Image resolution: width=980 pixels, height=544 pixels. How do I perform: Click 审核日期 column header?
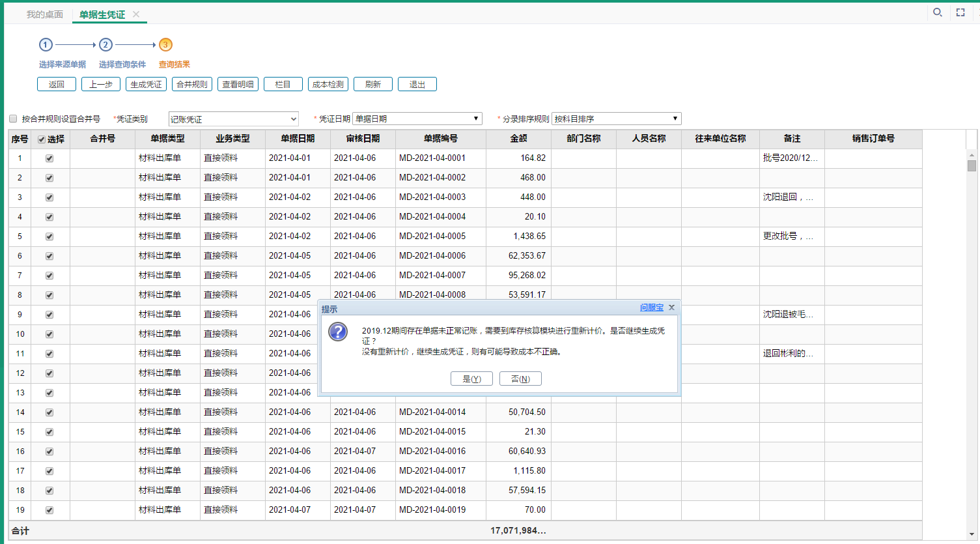click(363, 139)
